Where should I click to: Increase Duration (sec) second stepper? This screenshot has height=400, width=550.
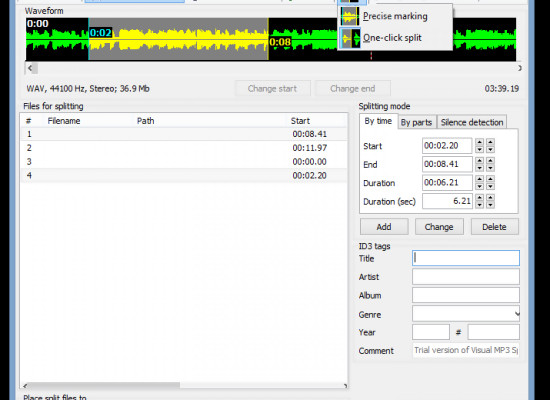tap(490, 198)
